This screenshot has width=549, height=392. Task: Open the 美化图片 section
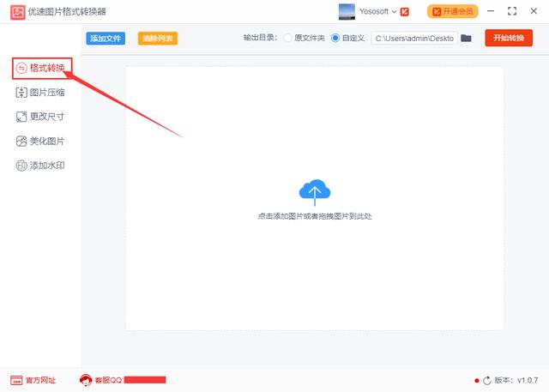[x=40, y=141]
